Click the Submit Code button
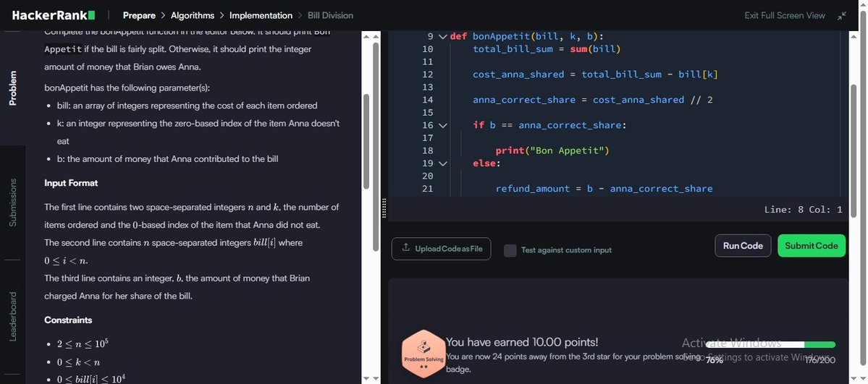Viewport: 868px width, 384px height. coord(812,246)
